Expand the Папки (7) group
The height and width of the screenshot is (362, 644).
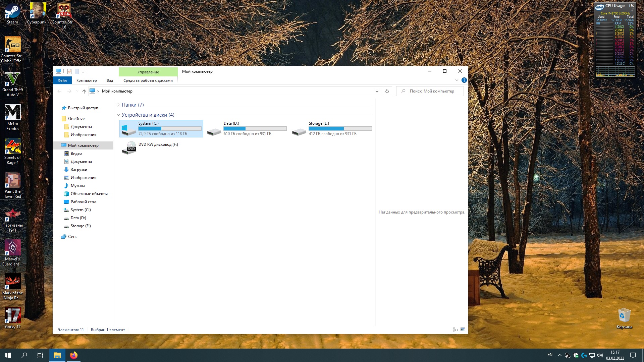[119, 105]
